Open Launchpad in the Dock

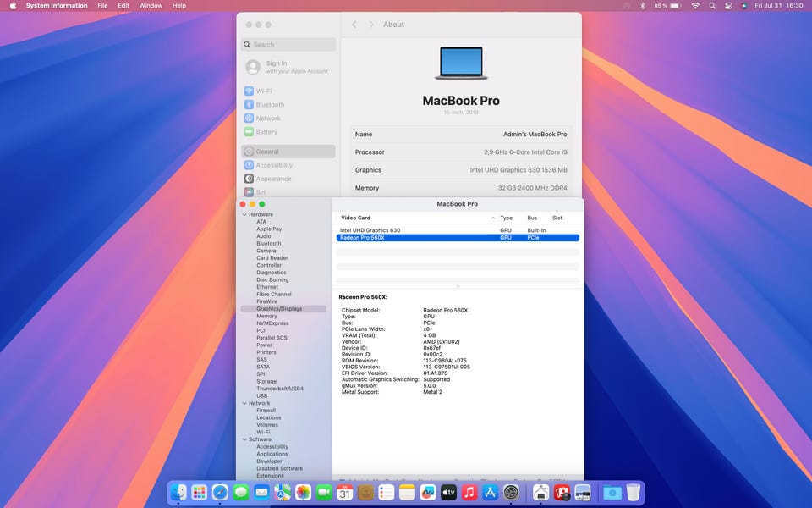coord(200,492)
